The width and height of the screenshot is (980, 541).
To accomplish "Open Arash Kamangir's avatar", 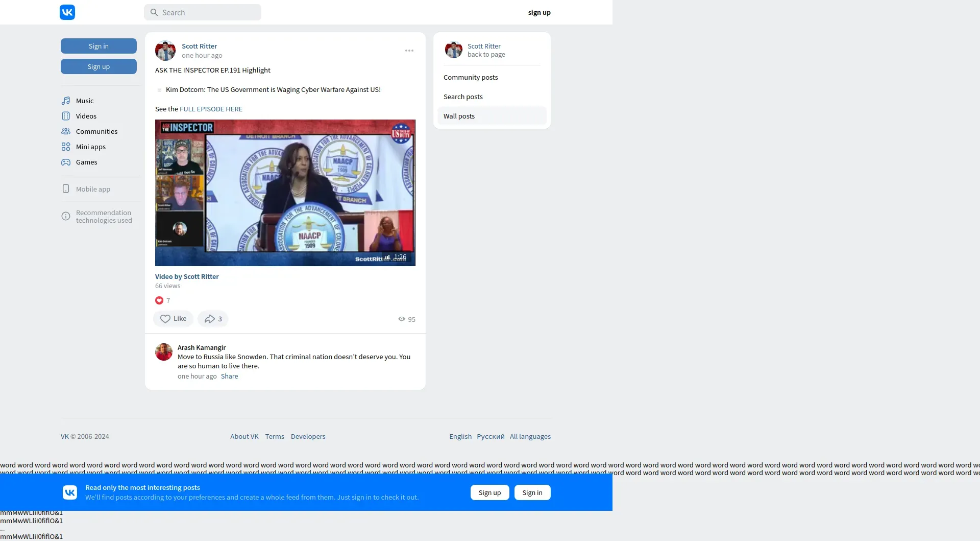I will click(x=164, y=352).
